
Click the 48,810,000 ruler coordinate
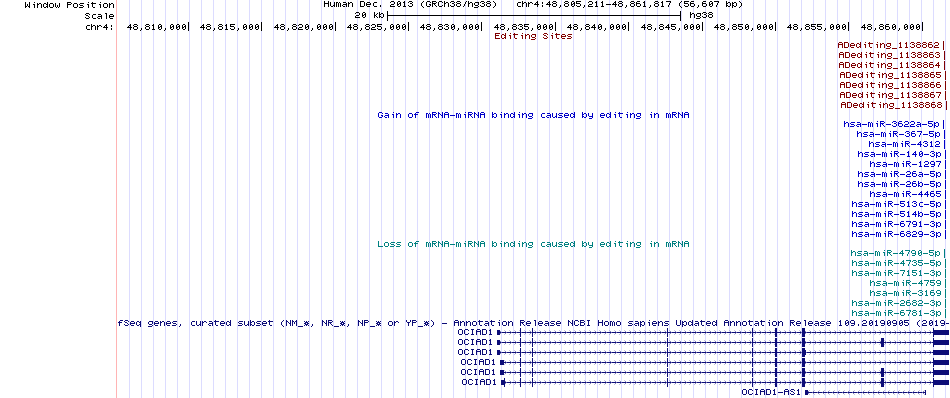tap(156, 27)
